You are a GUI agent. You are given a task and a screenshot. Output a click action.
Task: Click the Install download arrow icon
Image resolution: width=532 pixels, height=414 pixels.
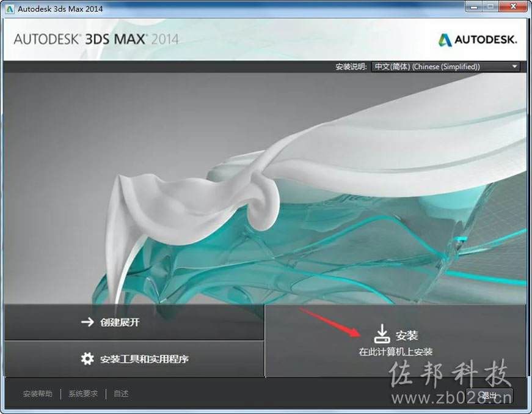tap(382, 333)
